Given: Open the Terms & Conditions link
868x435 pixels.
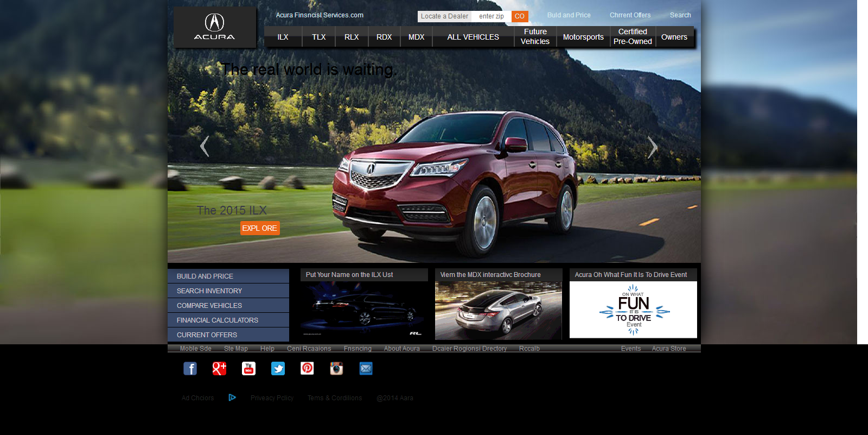Looking at the screenshot, I should (x=335, y=398).
